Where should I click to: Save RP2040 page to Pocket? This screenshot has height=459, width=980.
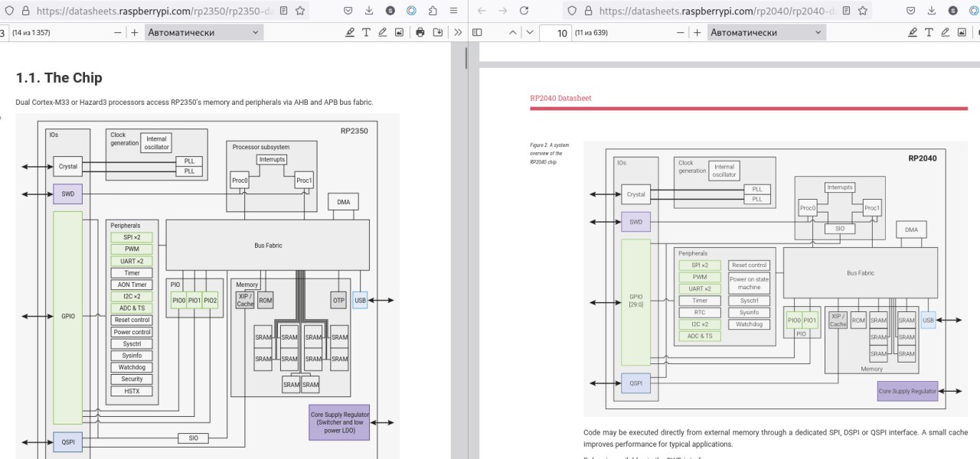pyautogui.click(x=910, y=11)
